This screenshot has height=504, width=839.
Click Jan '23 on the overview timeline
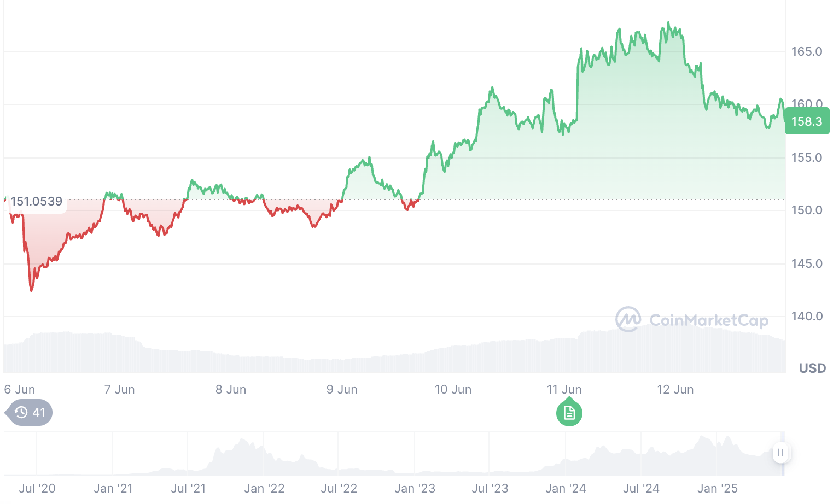point(415,488)
